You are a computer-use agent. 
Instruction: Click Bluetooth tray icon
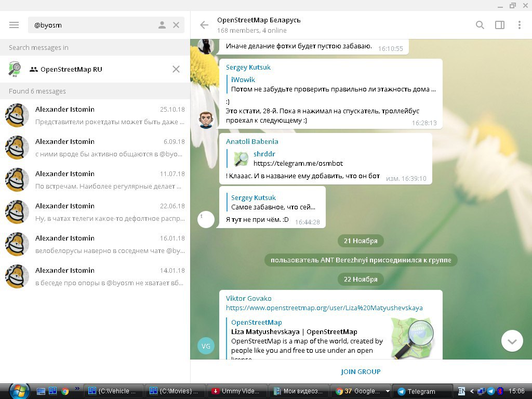500,391
